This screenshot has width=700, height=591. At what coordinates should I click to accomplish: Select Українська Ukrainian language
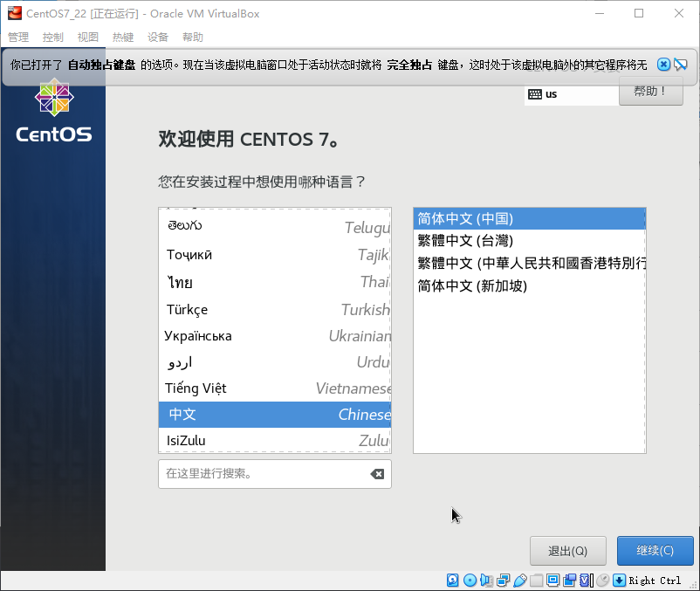(275, 336)
